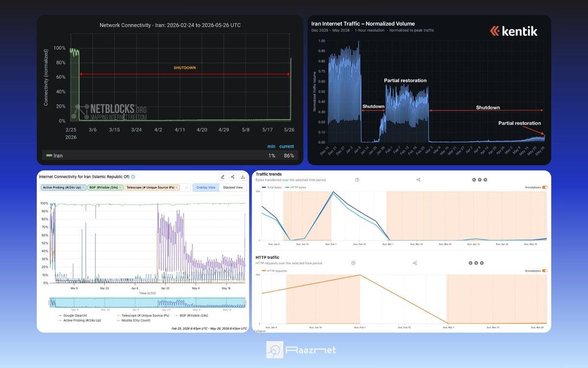Click the 1% min value
Screen dimensions: 588x368
point(271,156)
